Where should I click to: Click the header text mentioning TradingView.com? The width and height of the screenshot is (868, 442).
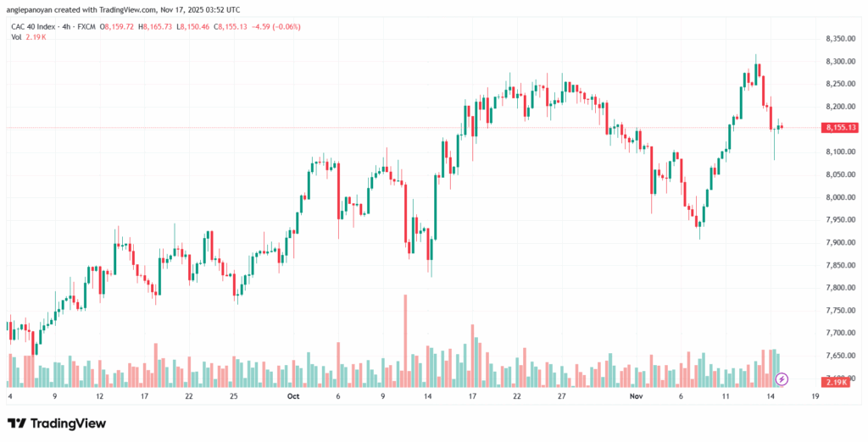coord(123,10)
